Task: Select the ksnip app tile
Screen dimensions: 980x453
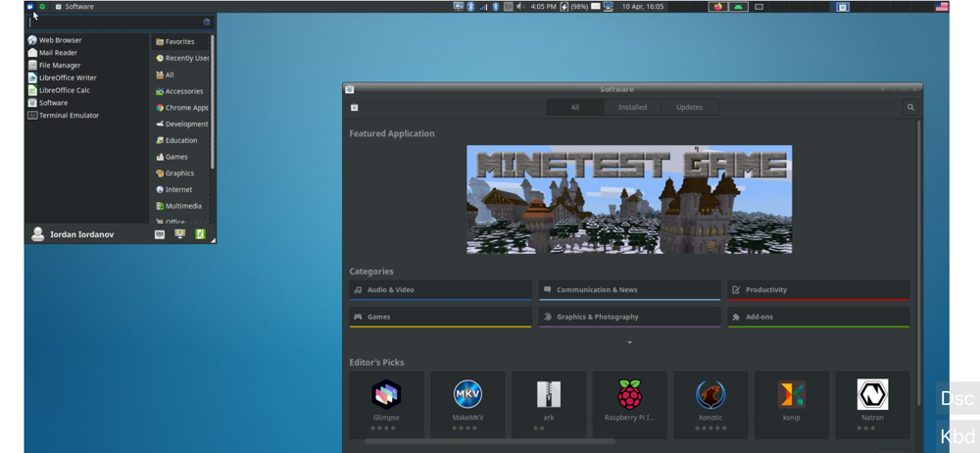Action: click(791, 405)
